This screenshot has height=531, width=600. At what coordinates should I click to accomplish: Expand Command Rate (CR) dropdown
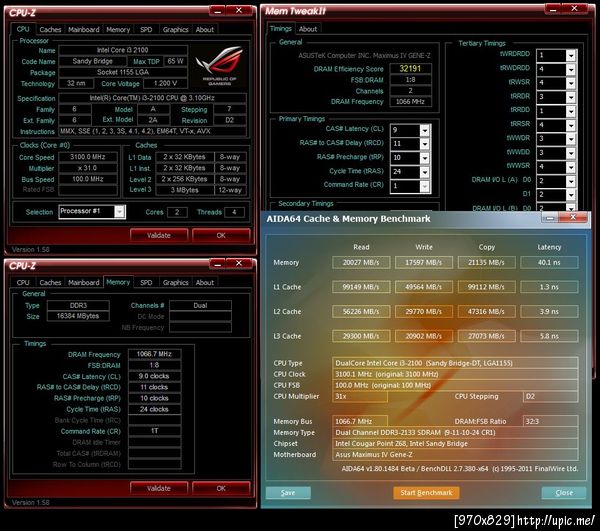[425, 186]
